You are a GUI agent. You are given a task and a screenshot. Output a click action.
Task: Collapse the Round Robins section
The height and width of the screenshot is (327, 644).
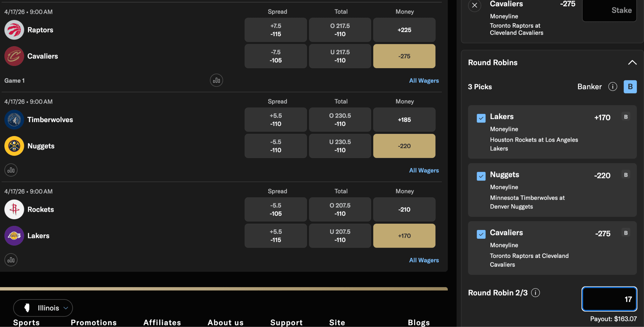(x=633, y=63)
